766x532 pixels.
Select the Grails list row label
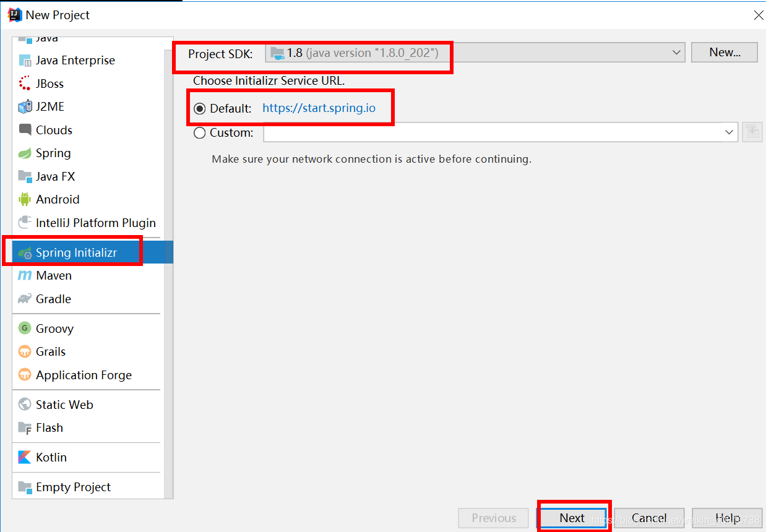point(51,352)
